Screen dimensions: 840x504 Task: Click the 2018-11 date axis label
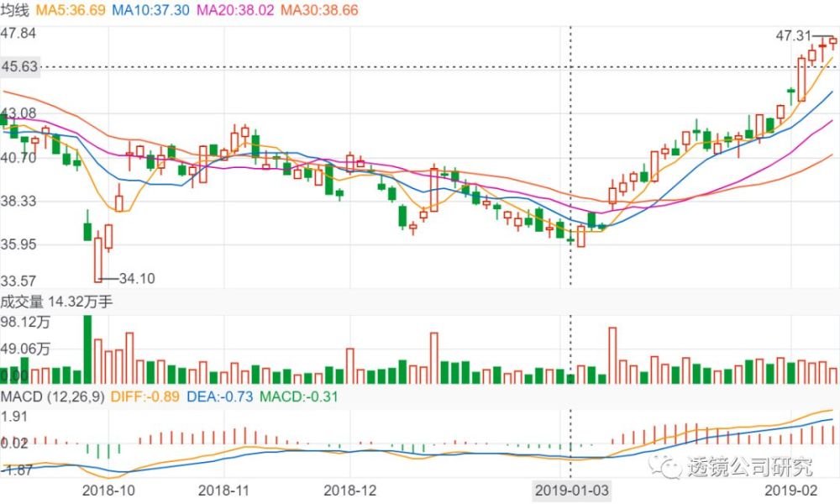point(224,490)
